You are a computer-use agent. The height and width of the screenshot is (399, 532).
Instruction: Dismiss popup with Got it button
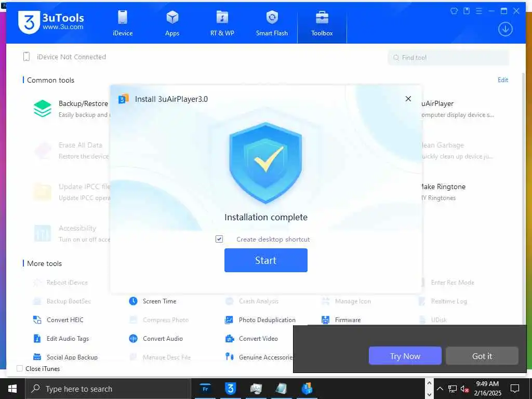click(x=482, y=356)
